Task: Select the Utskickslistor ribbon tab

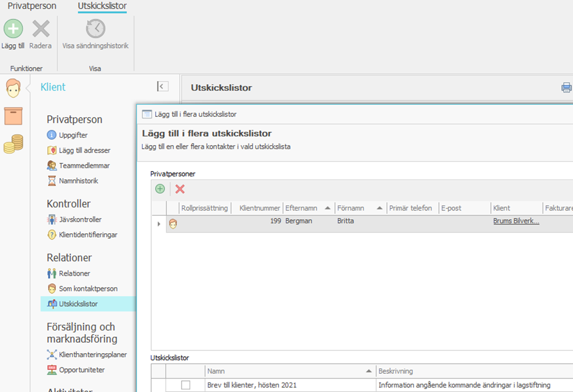Action: pyautogui.click(x=102, y=6)
